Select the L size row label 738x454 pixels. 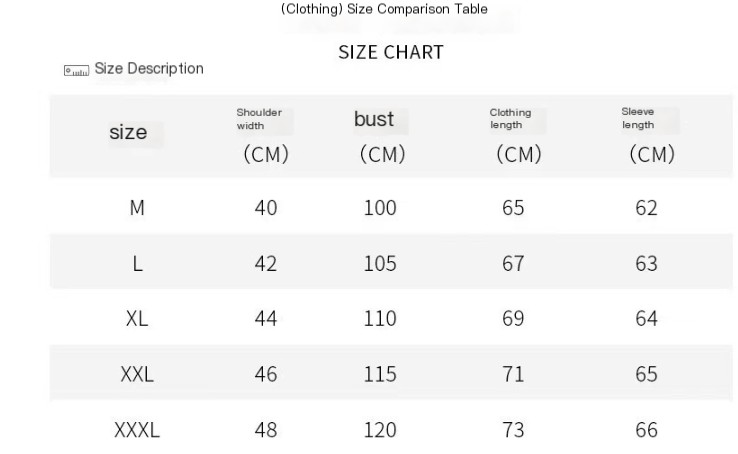137,264
